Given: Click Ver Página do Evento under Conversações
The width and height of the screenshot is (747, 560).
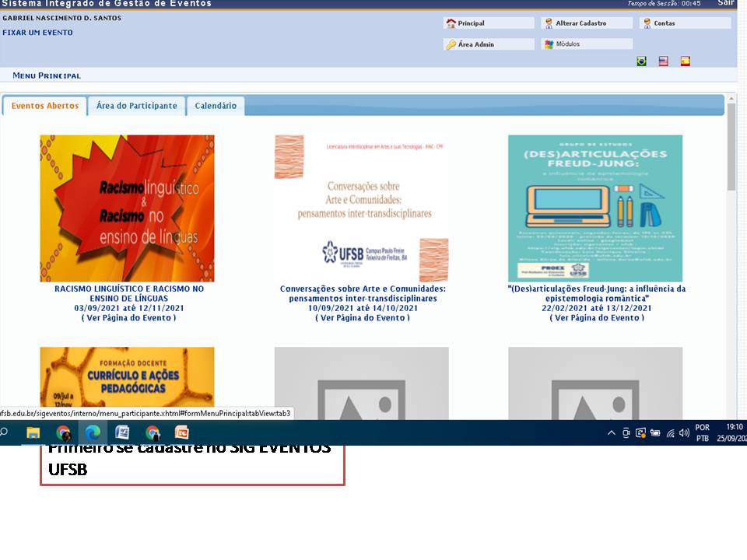Looking at the screenshot, I should pyautogui.click(x=363, y=317).
